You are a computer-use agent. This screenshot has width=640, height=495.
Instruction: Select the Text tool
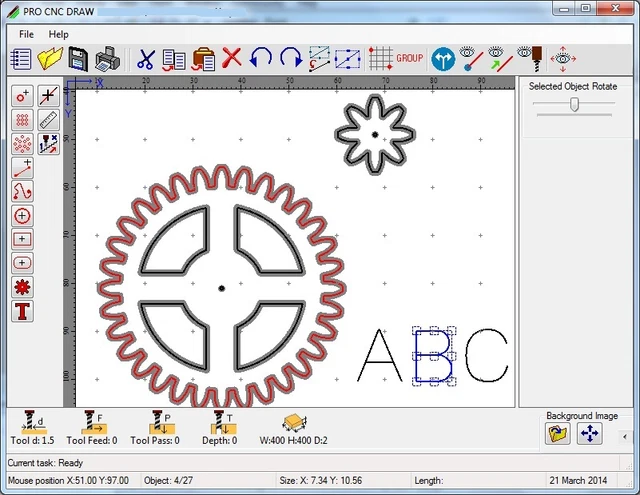(x=22, y=311)
